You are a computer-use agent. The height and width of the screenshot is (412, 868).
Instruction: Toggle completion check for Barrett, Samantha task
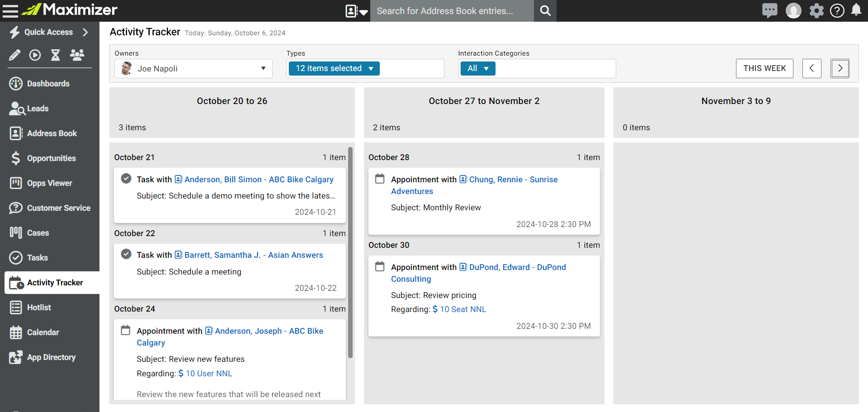[126, 254]
